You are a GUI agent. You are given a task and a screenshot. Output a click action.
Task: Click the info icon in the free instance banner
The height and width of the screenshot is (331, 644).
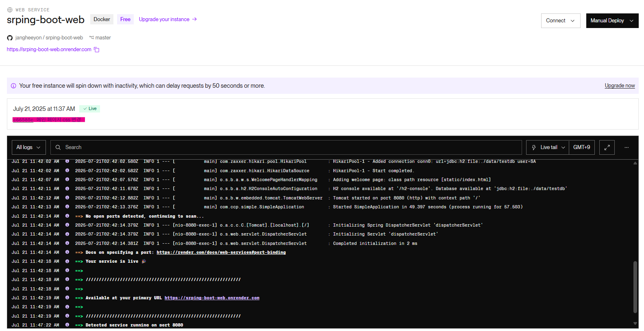(13, 86)
